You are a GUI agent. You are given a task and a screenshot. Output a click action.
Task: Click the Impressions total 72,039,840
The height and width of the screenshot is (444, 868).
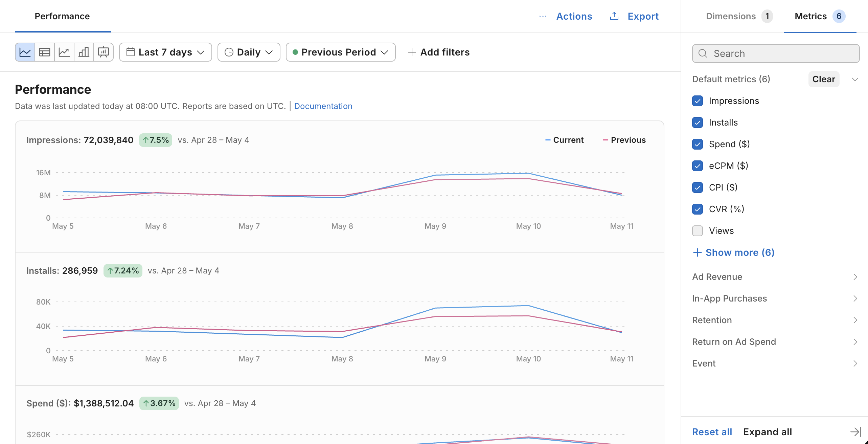tap(108, 140)
